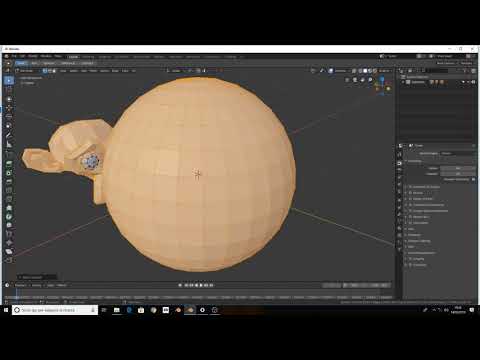Select the Select Box tool
Image resolution: width=480 pixels, height=360 pixels.
[9, 81]
